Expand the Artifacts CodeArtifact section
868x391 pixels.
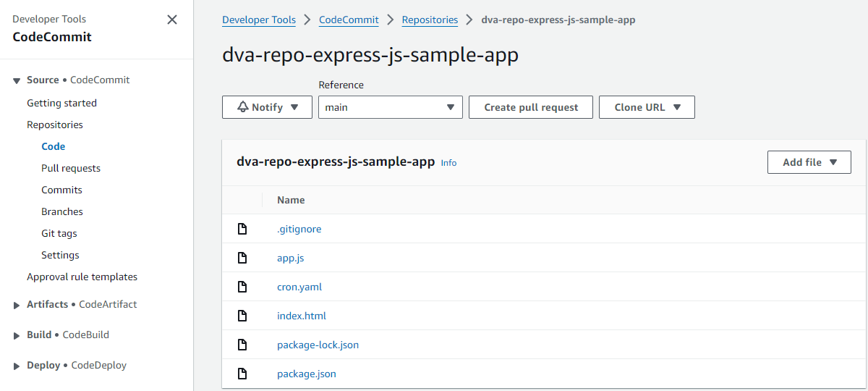(x=17, y=305)
